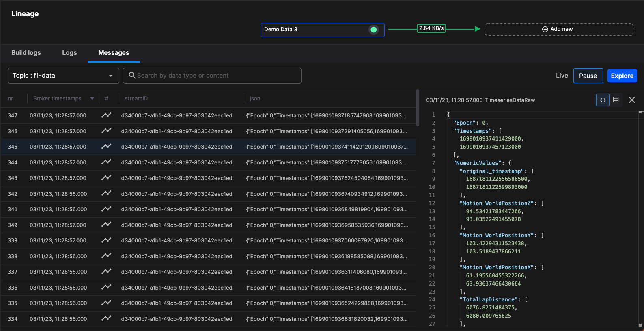Viewport: 644px width, 331px height.
Task: Click the JSON viewer vertical scrollbar
Action: coord(641,219)
